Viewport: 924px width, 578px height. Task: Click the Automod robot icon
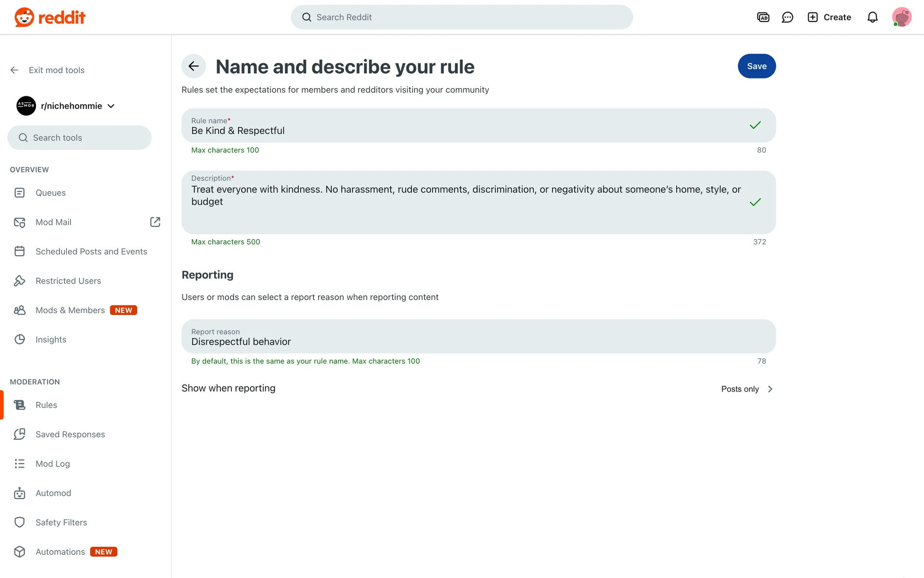(20, 493)
